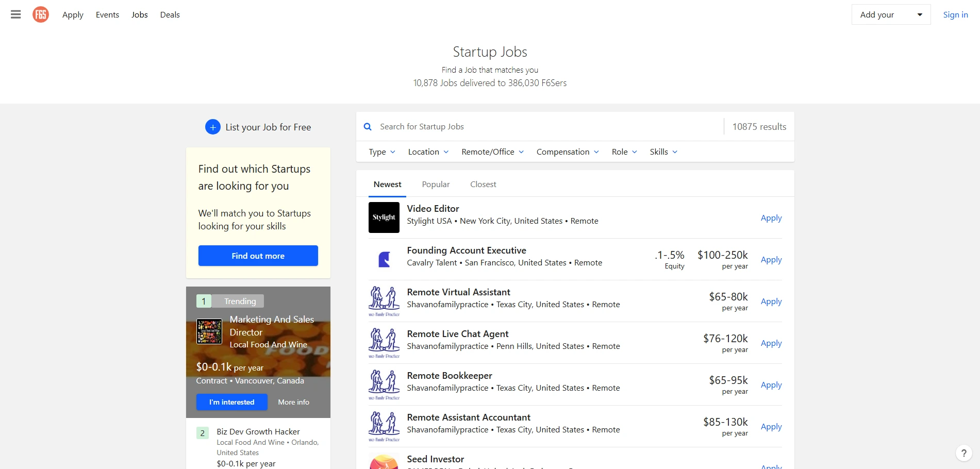The image size is (980, 469).
Task: Open the Remote Live Chat Agent title
Action: 458,334
